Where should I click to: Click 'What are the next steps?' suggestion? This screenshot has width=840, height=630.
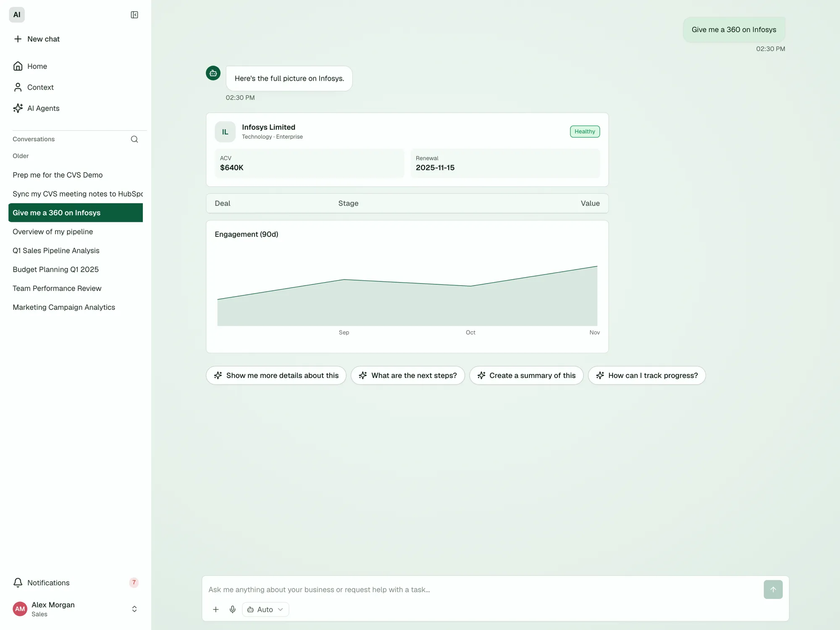point(408,375)
